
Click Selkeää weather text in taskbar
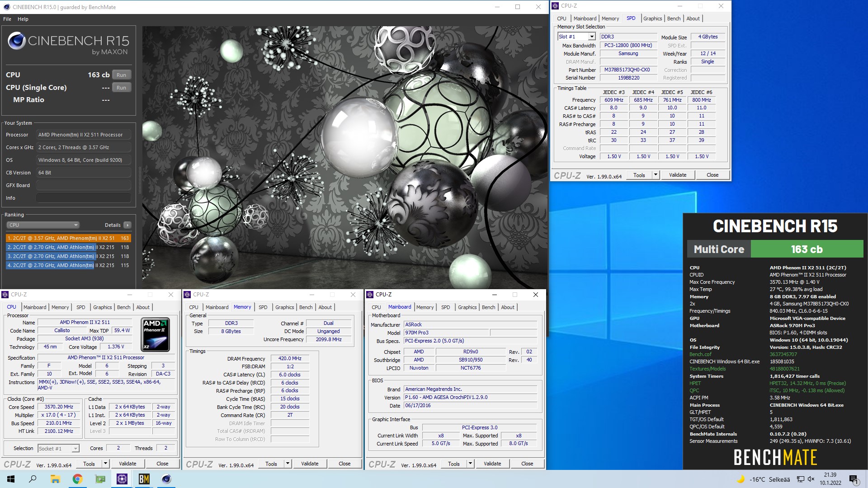[779, 479]
